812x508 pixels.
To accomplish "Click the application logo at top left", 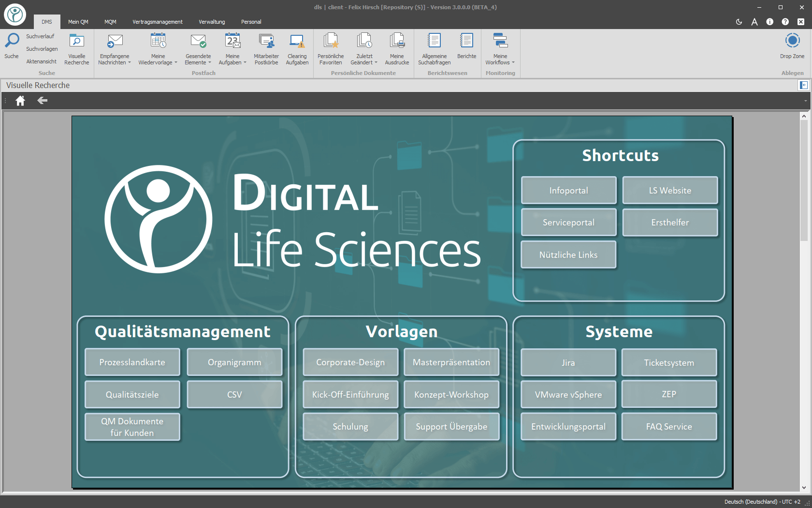I will (x=15, y=15).
